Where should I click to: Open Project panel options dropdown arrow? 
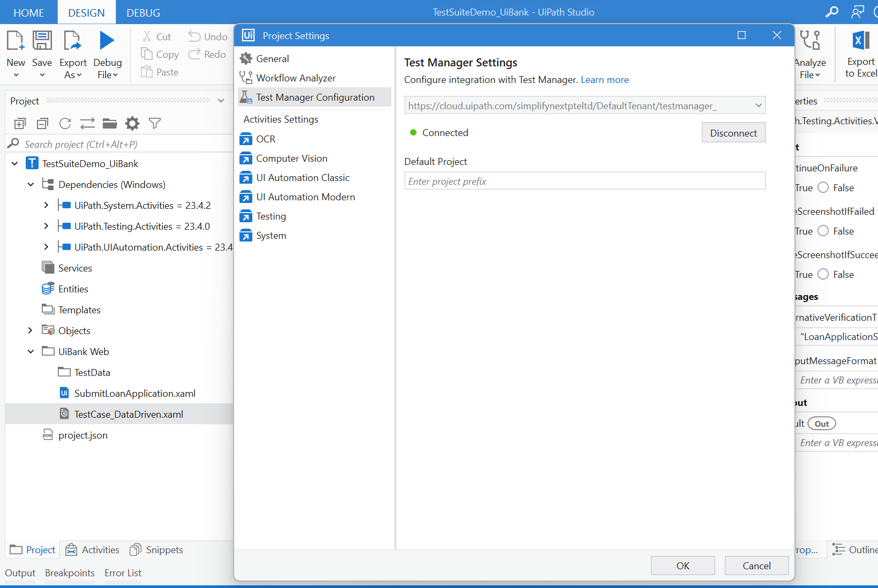point(221,101)
